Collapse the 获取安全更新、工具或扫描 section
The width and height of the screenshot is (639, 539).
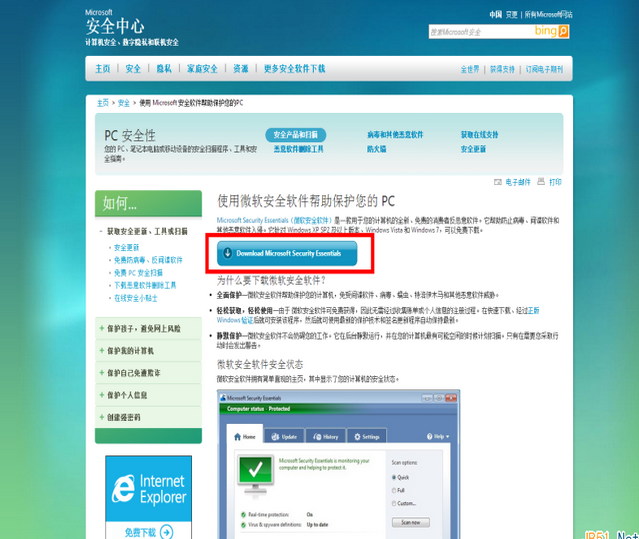coord(101,231)
